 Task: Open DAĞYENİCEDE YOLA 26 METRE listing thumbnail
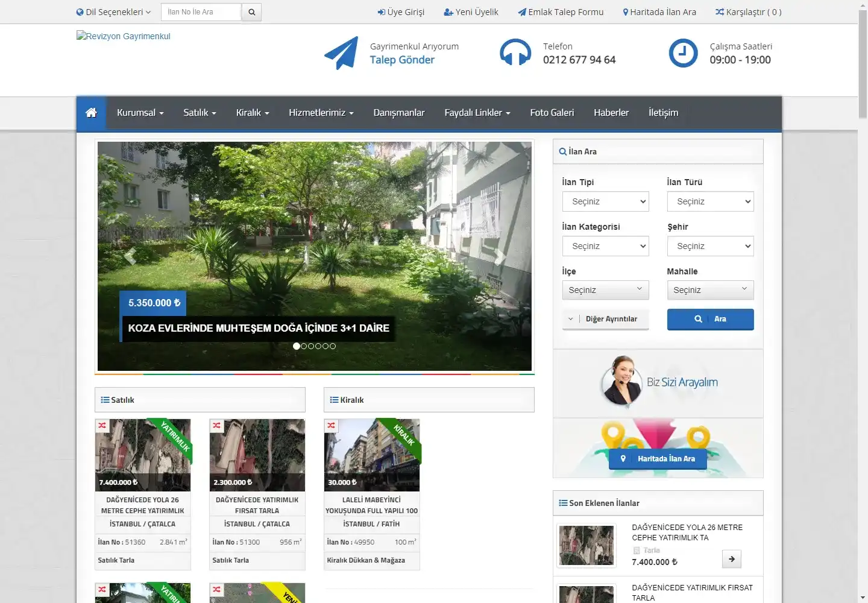[143, 455]
